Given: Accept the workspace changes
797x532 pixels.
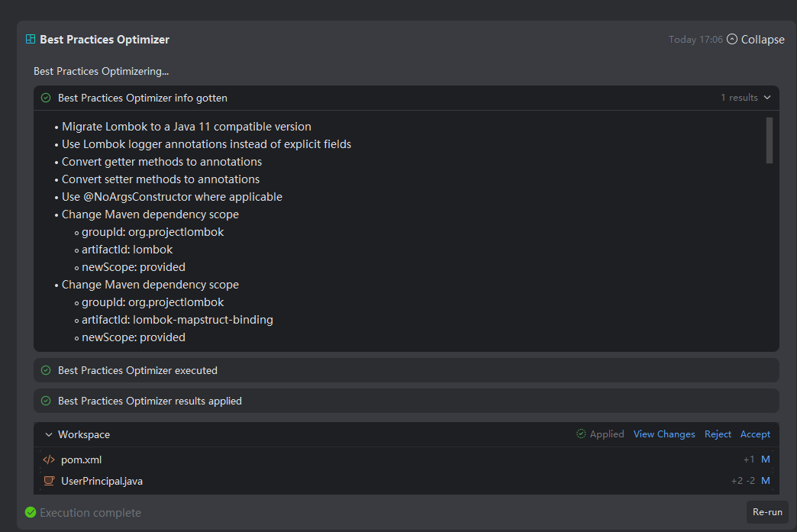Looking at the screenshot, I should (755, 434).
